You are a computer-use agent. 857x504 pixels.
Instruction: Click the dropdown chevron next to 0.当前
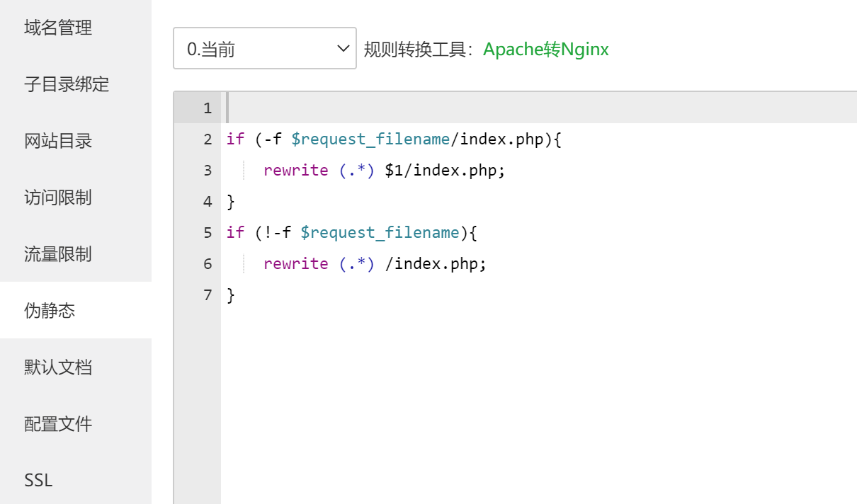point(344,48)
